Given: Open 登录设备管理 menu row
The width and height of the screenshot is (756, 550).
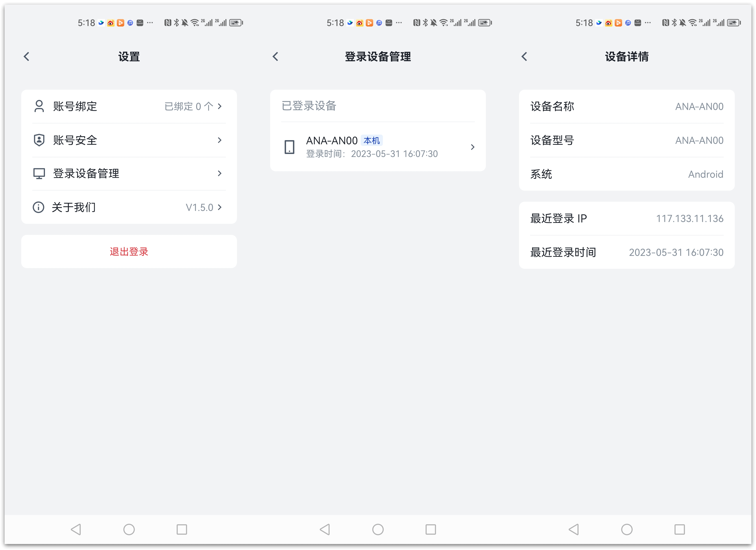Looking at the screenshot, I should [129, 174].
